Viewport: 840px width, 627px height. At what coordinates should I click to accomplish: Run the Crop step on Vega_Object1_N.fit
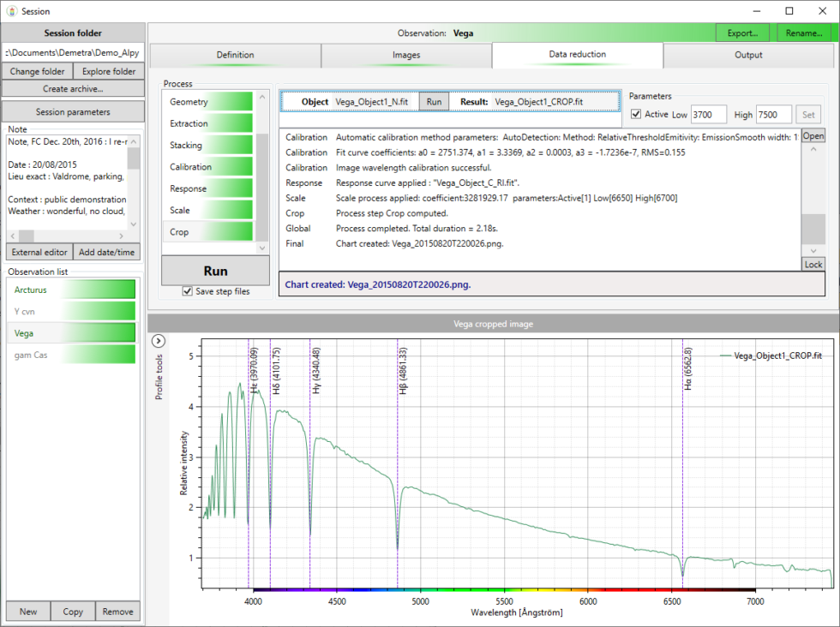[x=434, y=101]
